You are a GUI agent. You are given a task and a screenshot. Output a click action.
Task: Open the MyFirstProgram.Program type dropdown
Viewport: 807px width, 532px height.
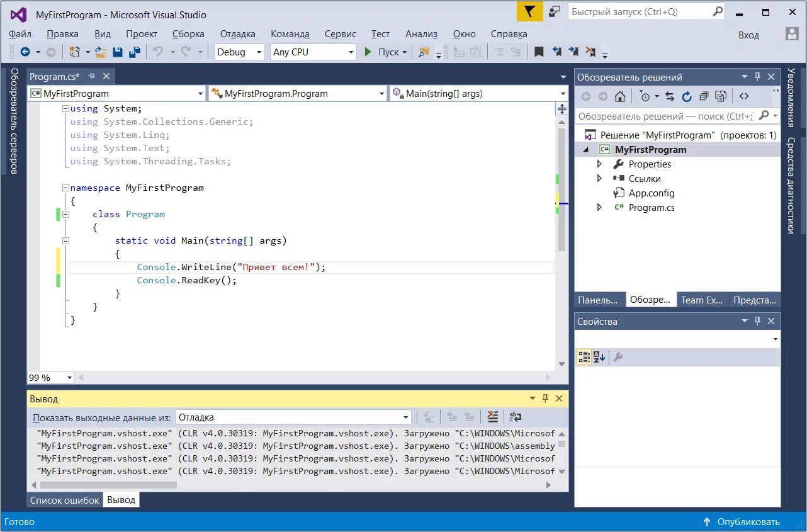tap(298, 94)
